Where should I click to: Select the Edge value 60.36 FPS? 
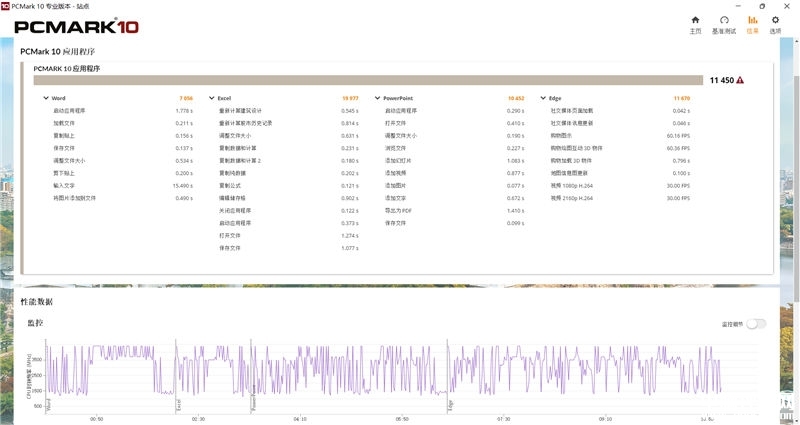(679, 148)
